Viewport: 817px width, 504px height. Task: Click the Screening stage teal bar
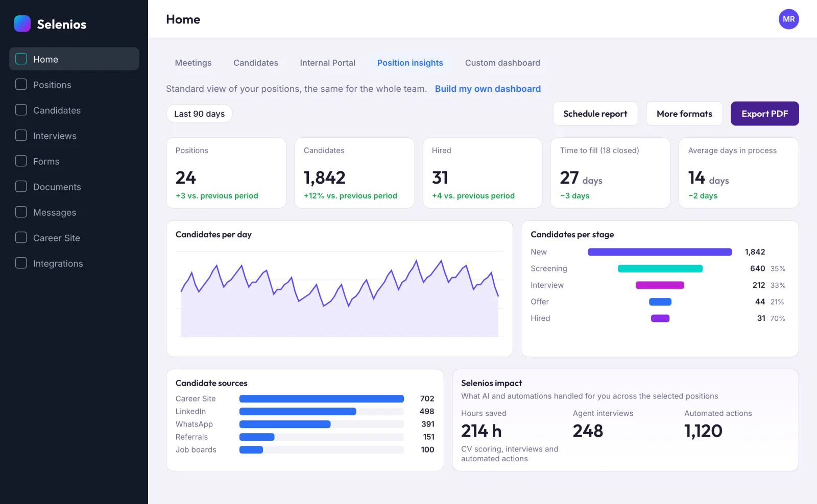click(660, 268)
